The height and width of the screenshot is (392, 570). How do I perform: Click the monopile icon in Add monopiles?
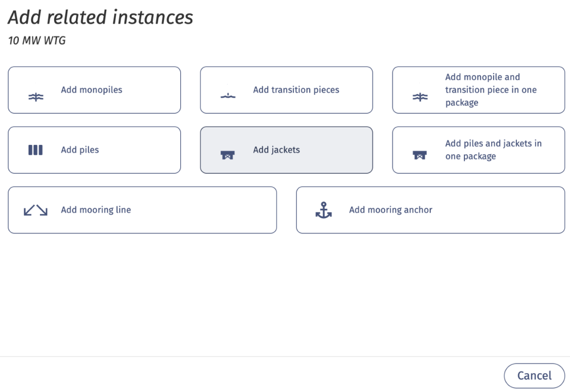click(35, 97)
